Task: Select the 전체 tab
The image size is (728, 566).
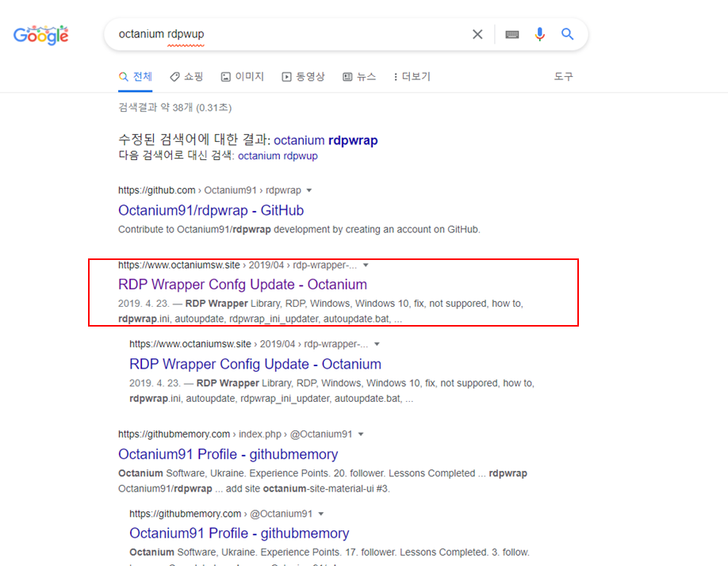Action: (x=136, y=77)
